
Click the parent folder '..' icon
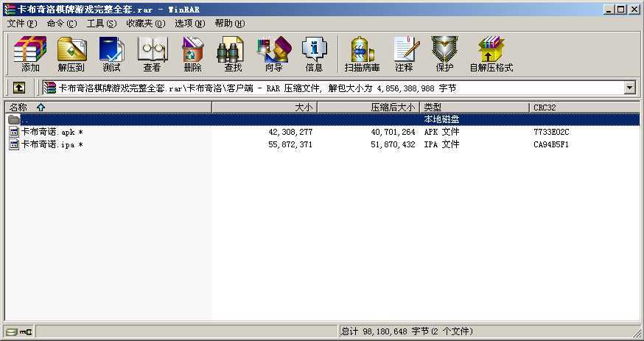[14, 119]
